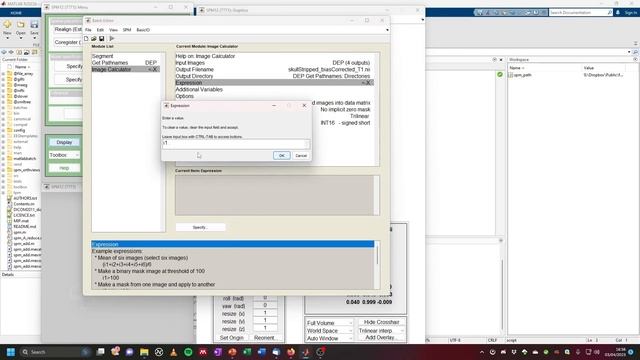Click MATLAB Save icon
Image resolution: width=640 pixels, height=360 pixels.
(x=34, y=25)
